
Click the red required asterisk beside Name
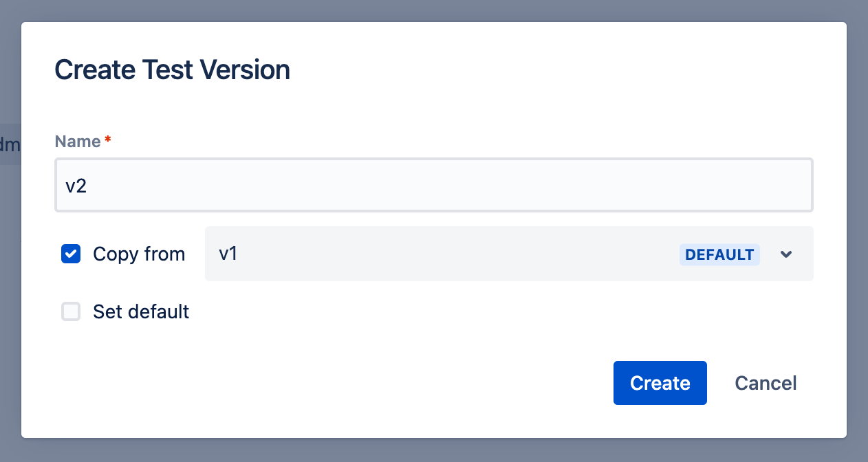[x=107, y=140]
